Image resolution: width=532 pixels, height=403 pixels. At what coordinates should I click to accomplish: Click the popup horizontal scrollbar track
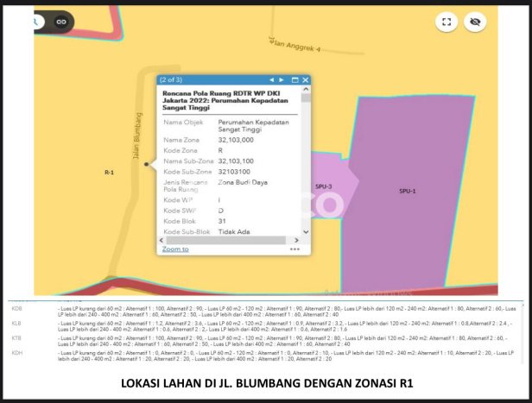[x=226, y=240]
